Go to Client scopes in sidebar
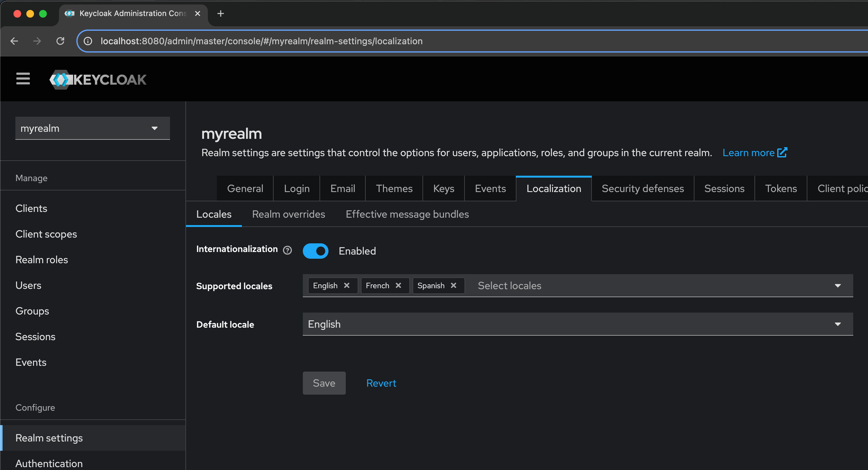 tap(93, 234)
